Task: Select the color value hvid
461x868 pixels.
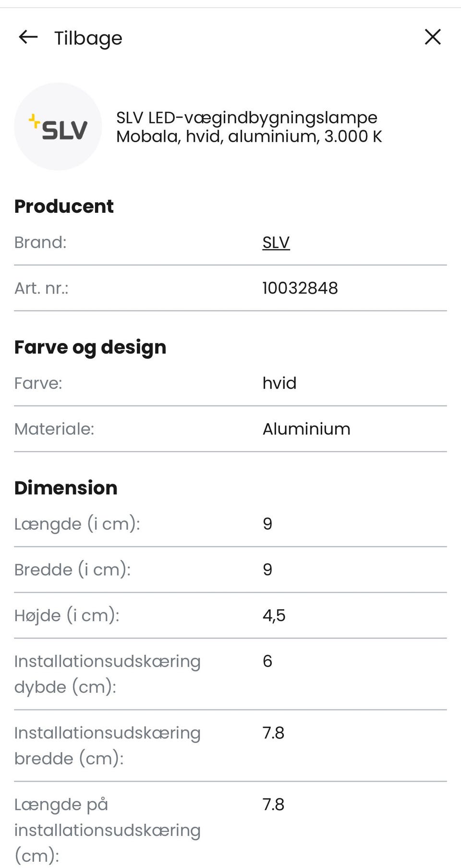Action: [x=279, y=383]
